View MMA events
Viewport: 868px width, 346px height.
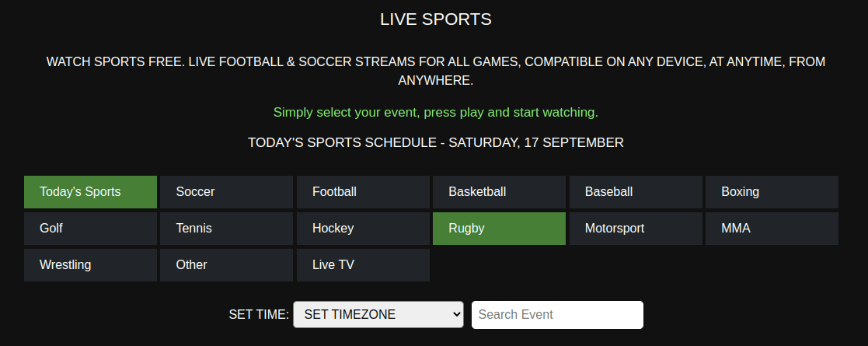point(772,229)
